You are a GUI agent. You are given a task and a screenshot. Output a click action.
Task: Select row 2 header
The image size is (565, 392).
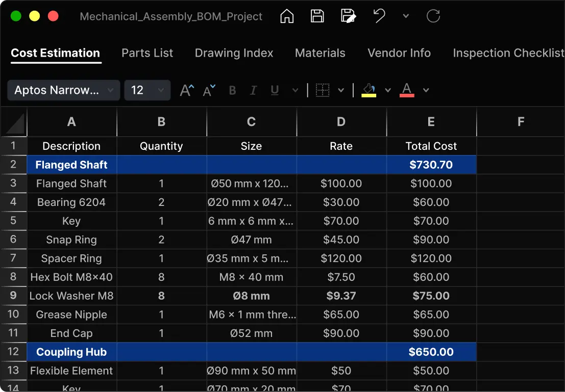[13, 165]
